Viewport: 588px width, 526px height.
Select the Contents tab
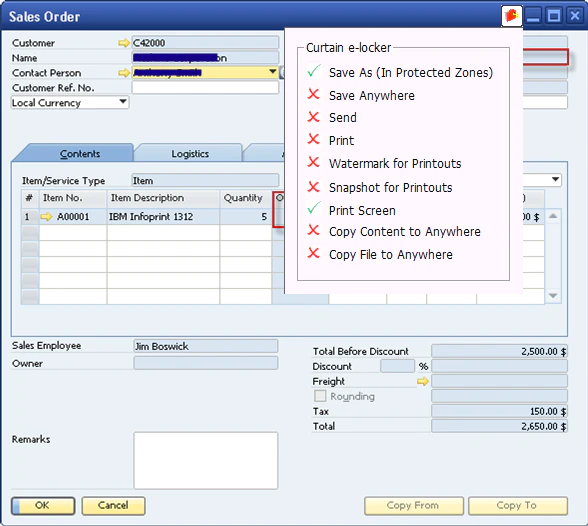(80, 154)
